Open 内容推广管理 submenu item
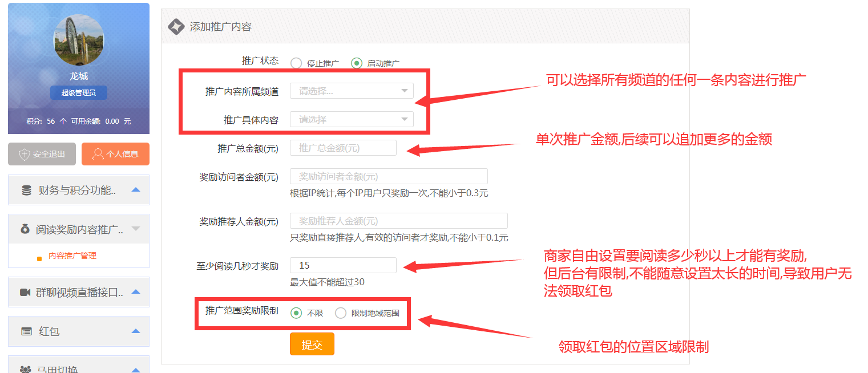This screenshot has height=373, width=868. point(72,256)
